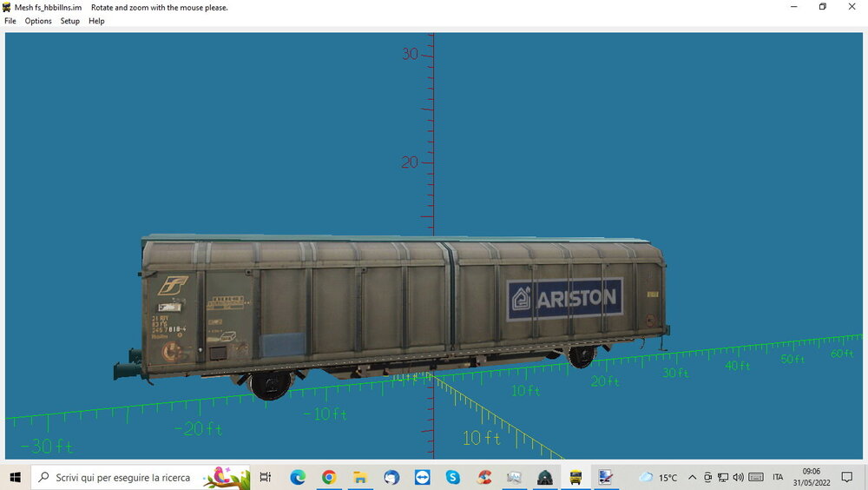This screenshot has height=490, width=868.
Task: Restore down the mesh viewer window
Action: 823,7
